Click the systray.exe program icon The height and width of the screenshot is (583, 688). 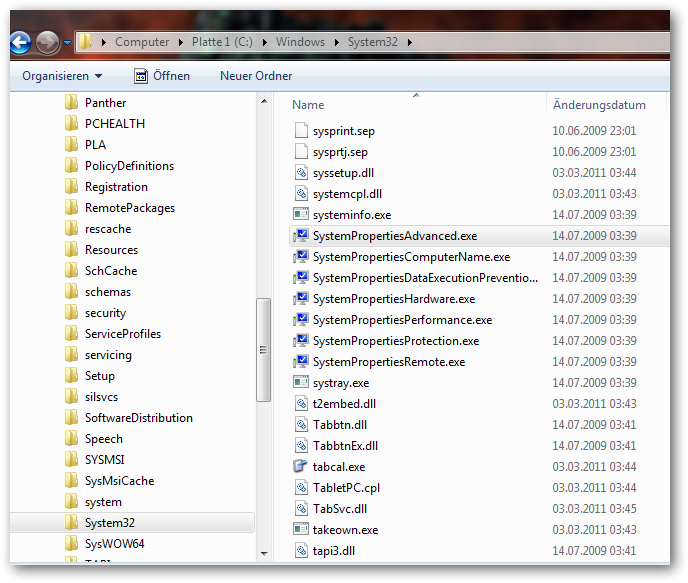[x=301, y=382]
